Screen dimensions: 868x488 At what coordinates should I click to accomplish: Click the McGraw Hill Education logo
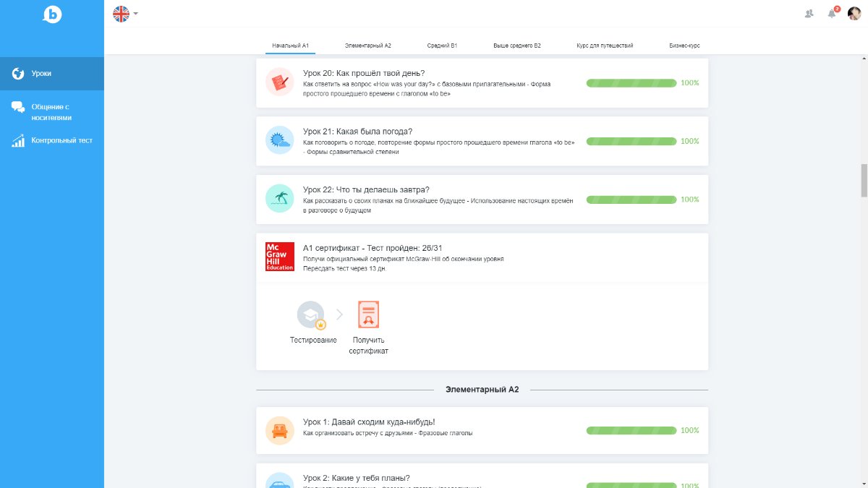pos(280,257)
